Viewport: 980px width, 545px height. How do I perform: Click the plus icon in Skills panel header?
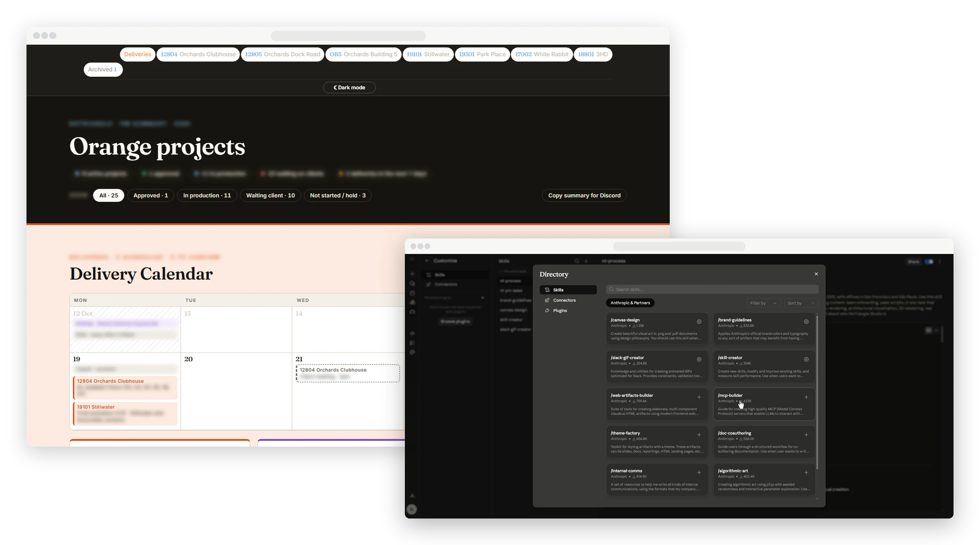pyautogui.click(x=586, y=261)
